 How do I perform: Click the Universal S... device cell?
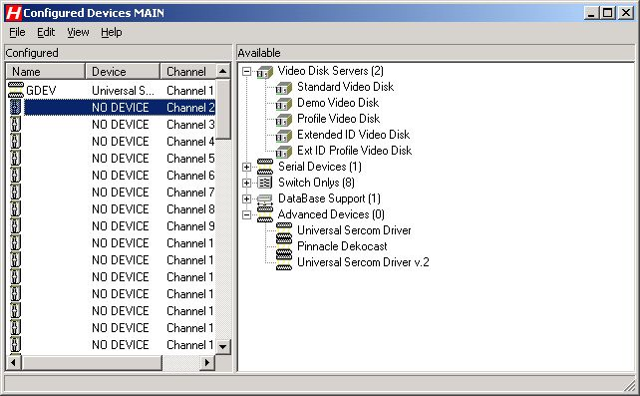[123, 91]
